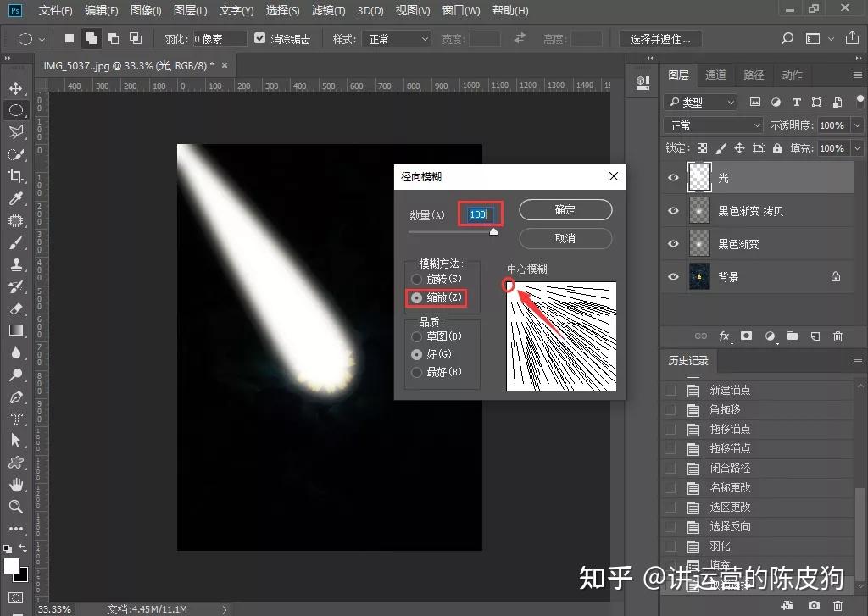Select the Pen tool

coord(16,397)
